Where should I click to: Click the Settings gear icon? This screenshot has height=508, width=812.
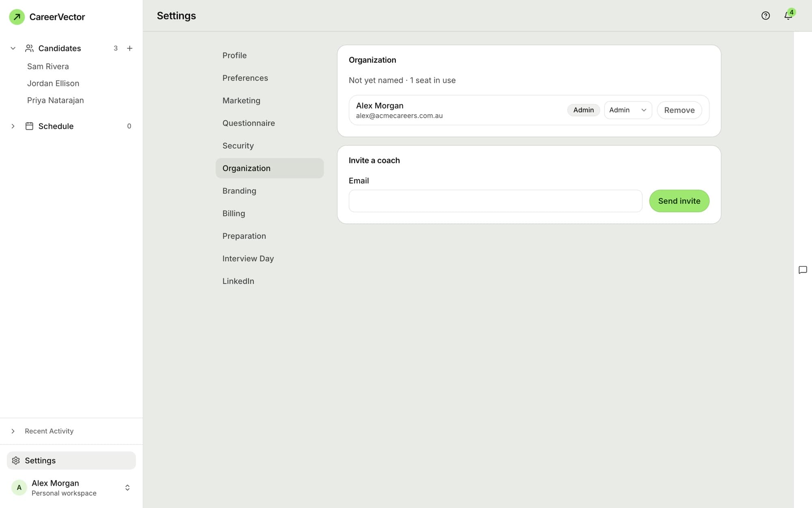16,460
